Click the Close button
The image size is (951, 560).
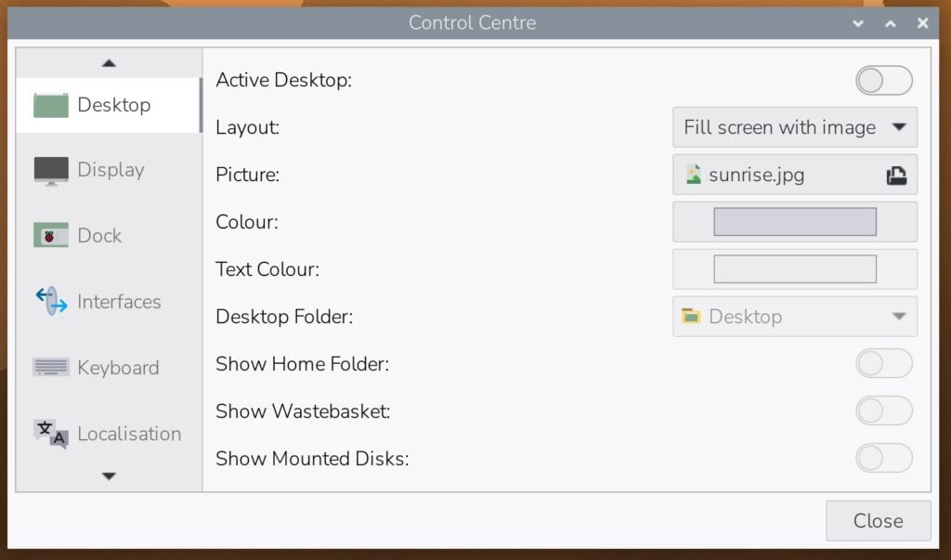click(878, 521)
